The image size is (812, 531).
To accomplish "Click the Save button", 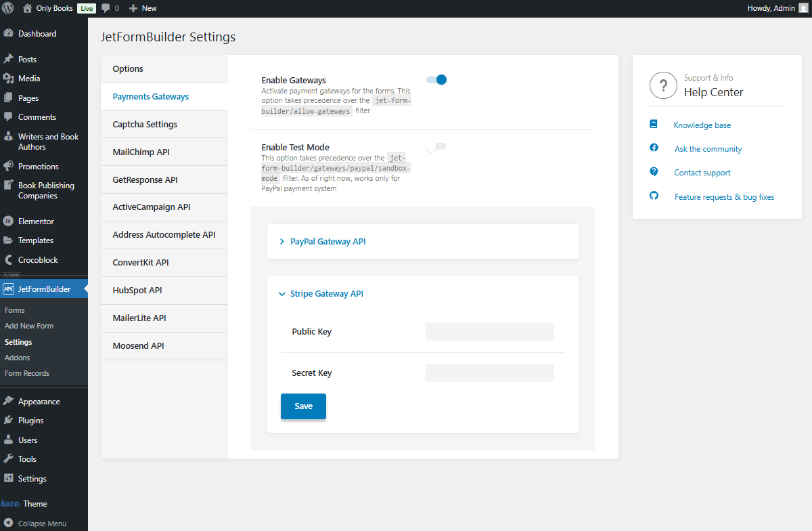I will (302, 406).
